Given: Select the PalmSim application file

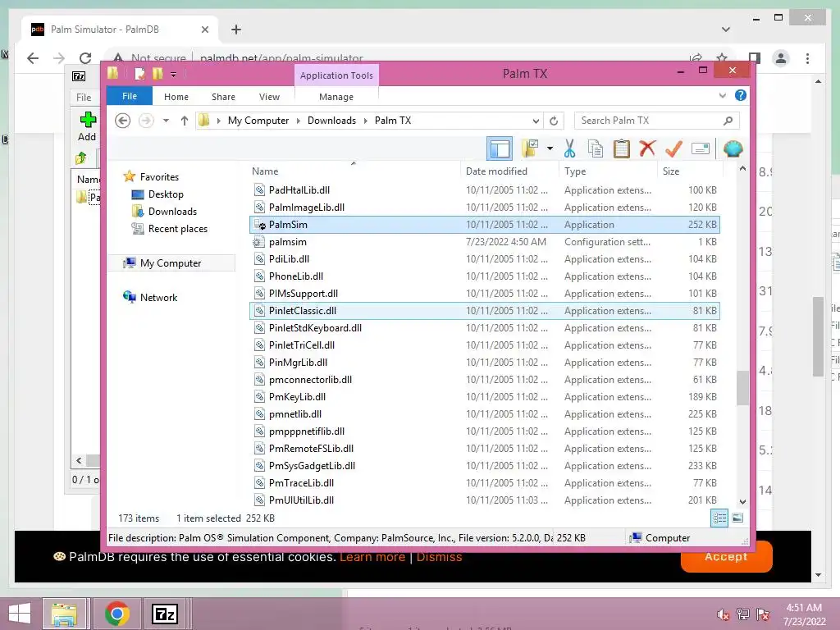Looking at the screenshot, I should pyautogui.click(x=484, y=225).
